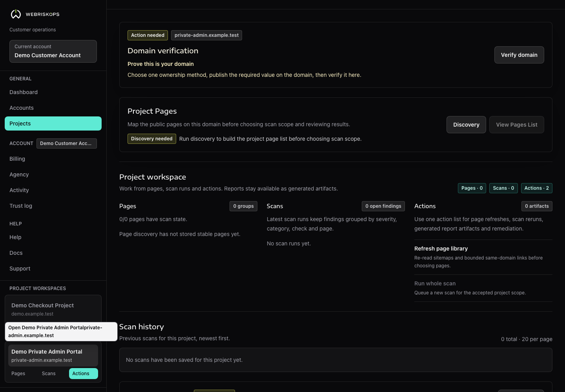This screenshot has width=565, height=392.
Task: Open Dashboard in the sidebar
Action: [53, 92]
